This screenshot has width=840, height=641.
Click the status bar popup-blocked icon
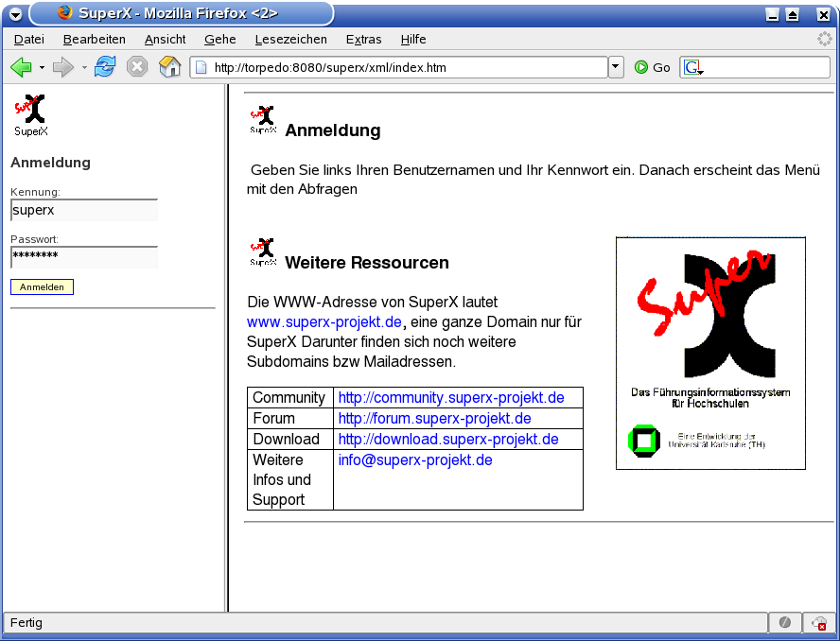click(x=819, y=623)
